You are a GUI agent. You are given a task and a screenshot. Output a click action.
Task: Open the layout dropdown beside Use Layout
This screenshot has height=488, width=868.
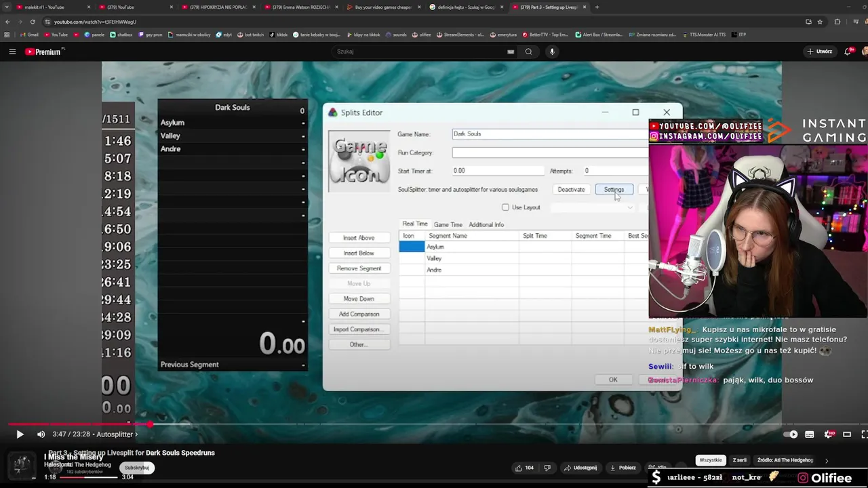tap(593, 207)
